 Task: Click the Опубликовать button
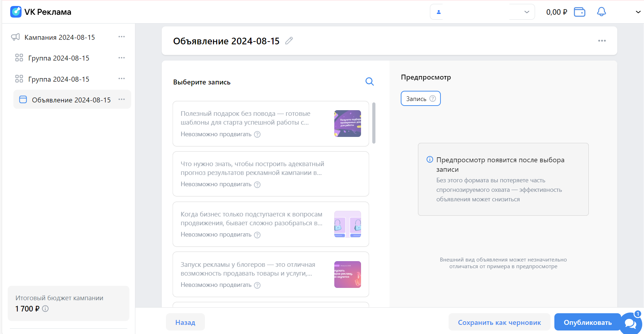point(588,322)
